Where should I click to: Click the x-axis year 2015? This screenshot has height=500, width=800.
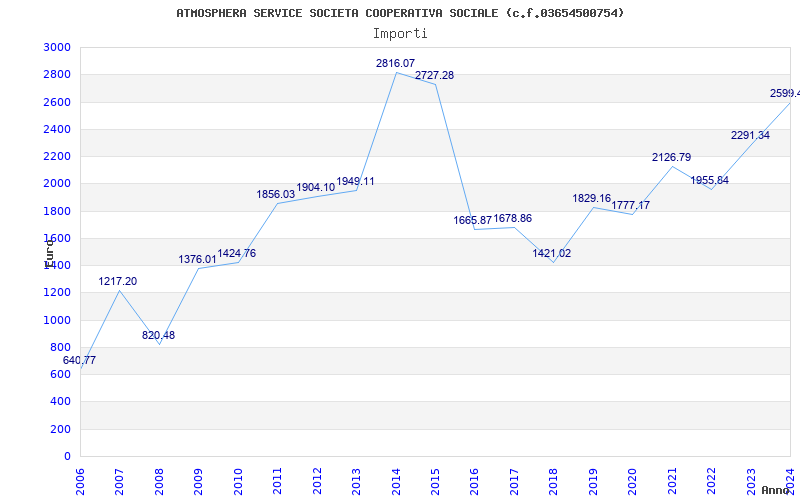[x=435, y=482]
